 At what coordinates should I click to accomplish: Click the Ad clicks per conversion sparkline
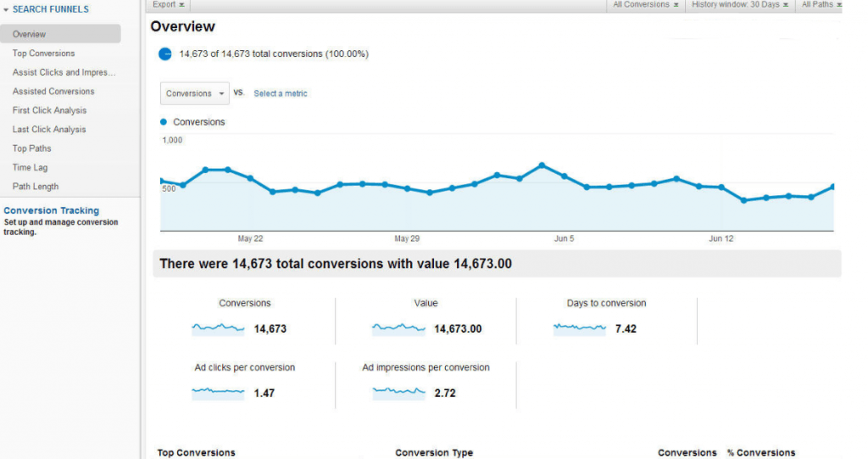(218, 393)
